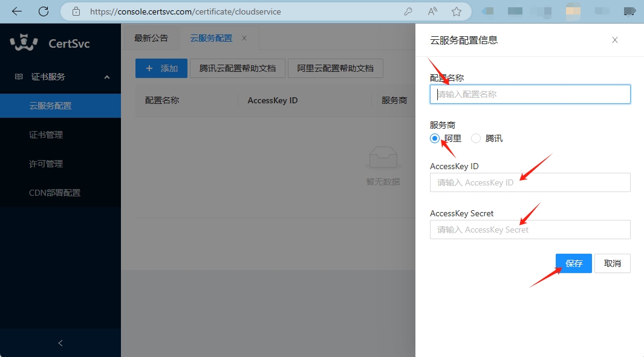644x357 pixels.
Task: Select the 阿里 provider radio button
Action: [x=434, y=138]
